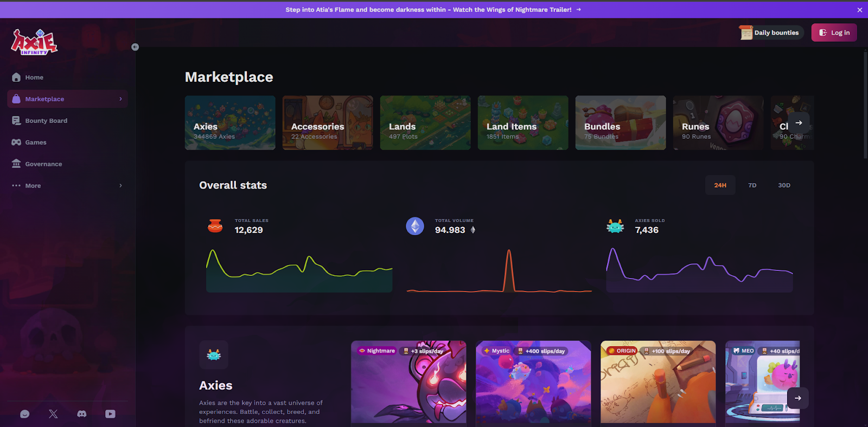Image resolution: width=868 pixels, height=427 pixels.
Task: Click the Games controller icon in the sidebar
Action: coord(16,143)
